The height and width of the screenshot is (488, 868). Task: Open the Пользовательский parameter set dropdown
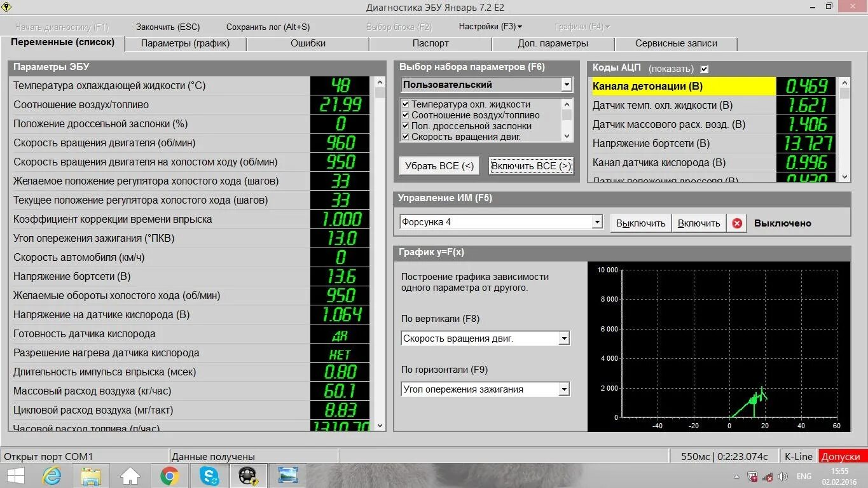click(567, 85)
